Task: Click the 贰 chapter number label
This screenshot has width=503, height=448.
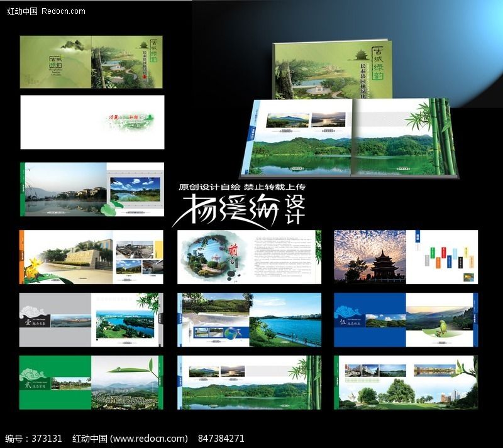Action: [28, 385]
